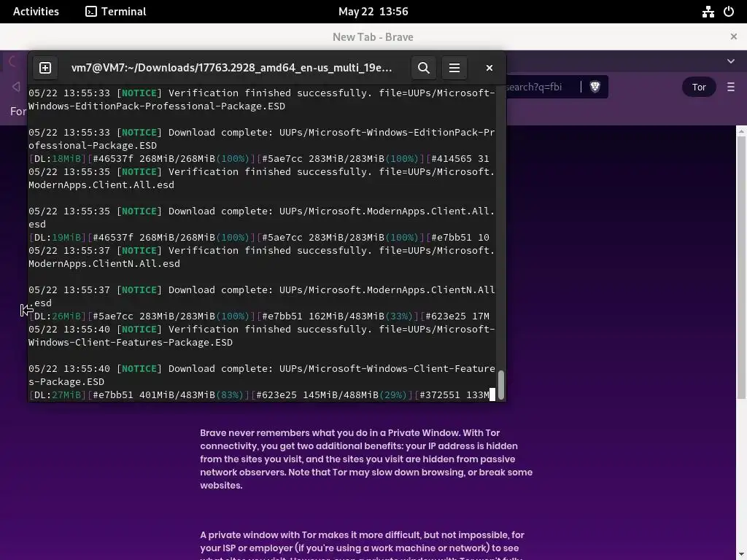Open terminal search
This screenshot has width=747, height=560.
coord(424,68)
